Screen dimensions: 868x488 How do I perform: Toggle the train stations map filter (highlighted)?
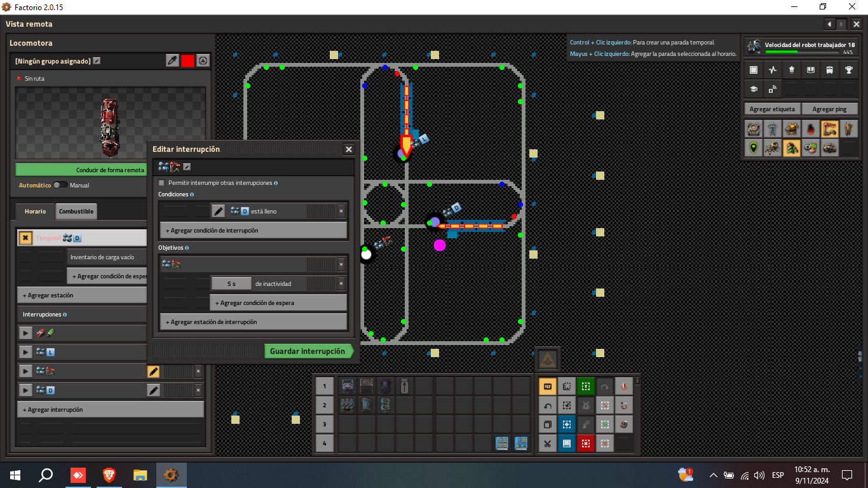point(829,130)
